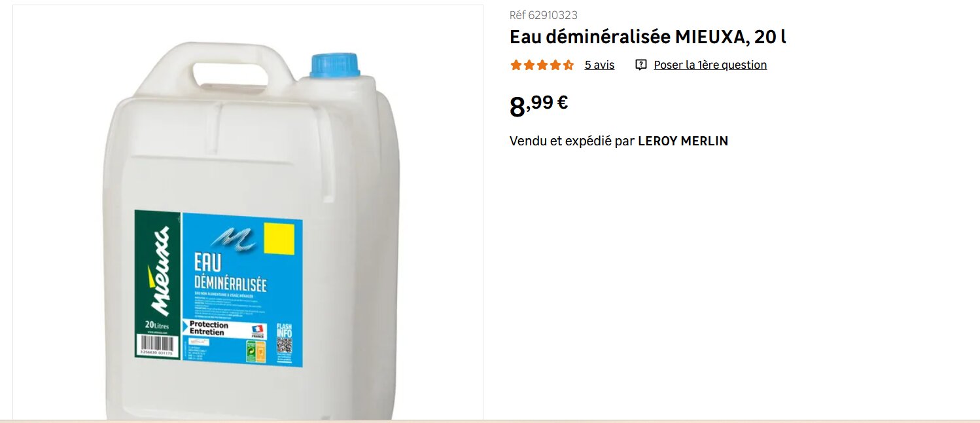Click the yellow square on the blue label
This screenshot has height=423, width=980.
coord(279,239)
